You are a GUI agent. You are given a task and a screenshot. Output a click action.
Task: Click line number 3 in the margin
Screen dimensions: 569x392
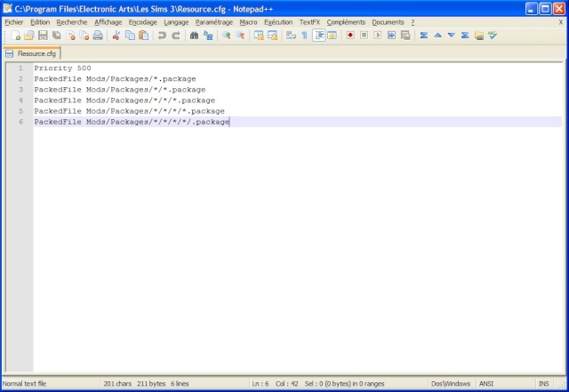point(20,89)
